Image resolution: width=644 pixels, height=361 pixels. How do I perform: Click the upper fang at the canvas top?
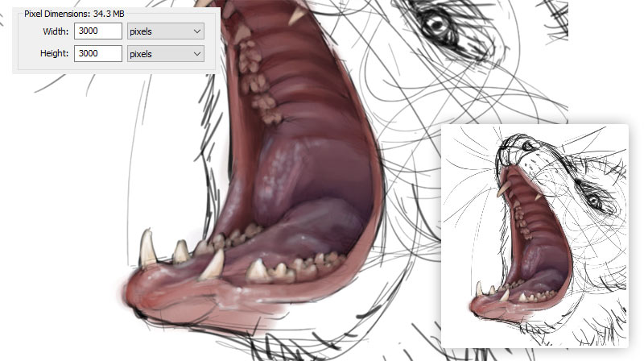coord(297,16)
